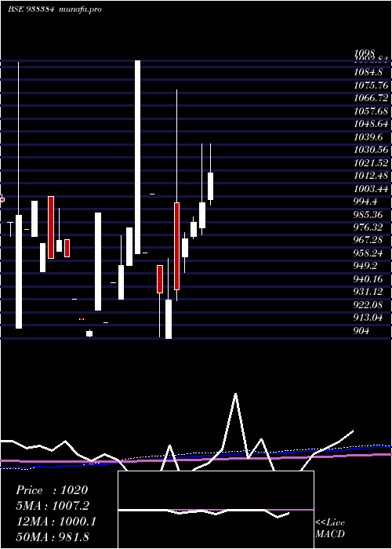Select the 1066.72 price level label
The height and width of the screenshot is (549, 392).
(x=371, y=98)
